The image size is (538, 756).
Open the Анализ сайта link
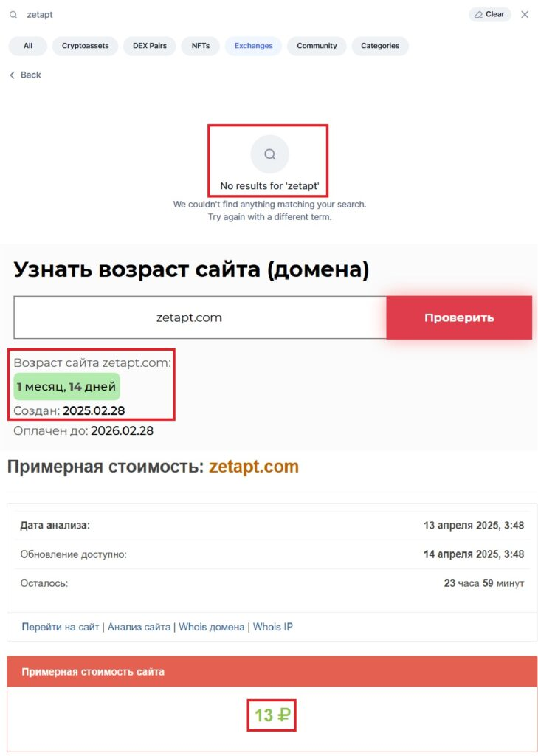139,627
